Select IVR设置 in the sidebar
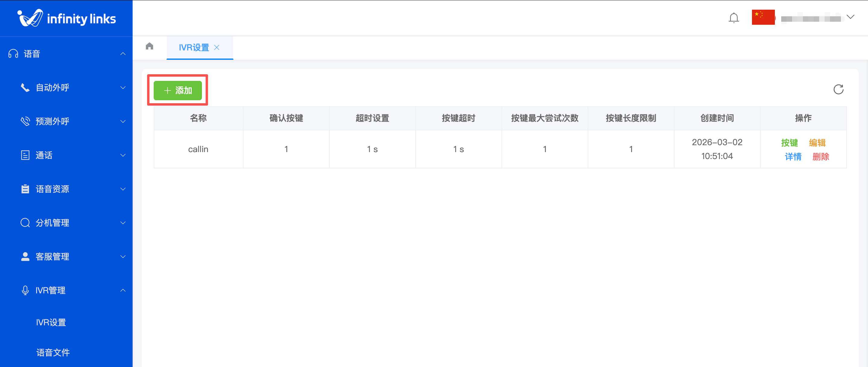Screen dimensions: 868x367 pyautogui.click(x=51, y=322)
